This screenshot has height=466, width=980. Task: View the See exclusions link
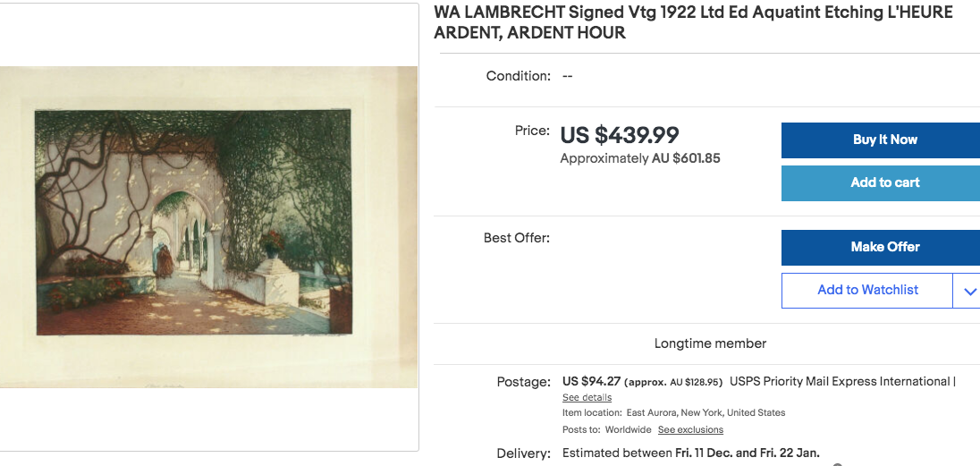pyautogui.click(x=690, y=429)
